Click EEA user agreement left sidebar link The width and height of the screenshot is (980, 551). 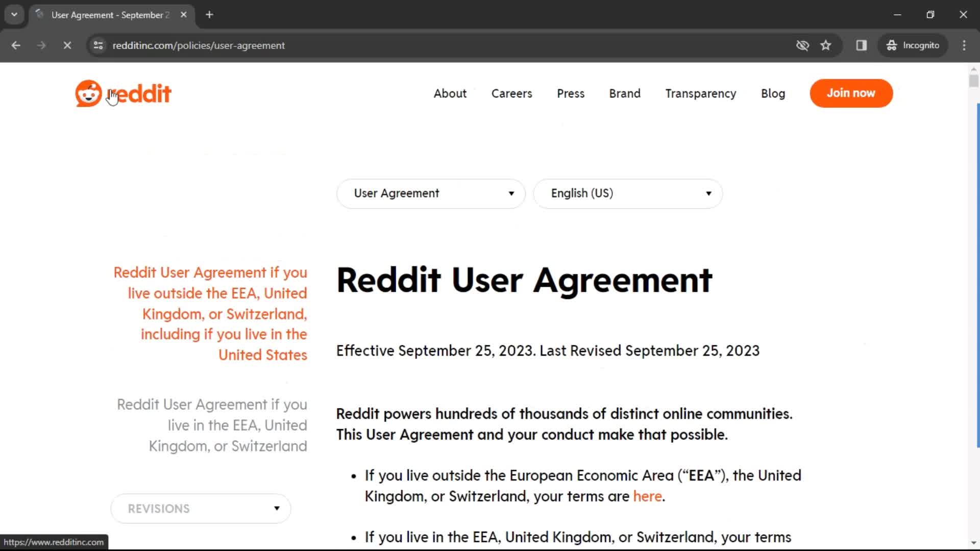pos(212,425)
